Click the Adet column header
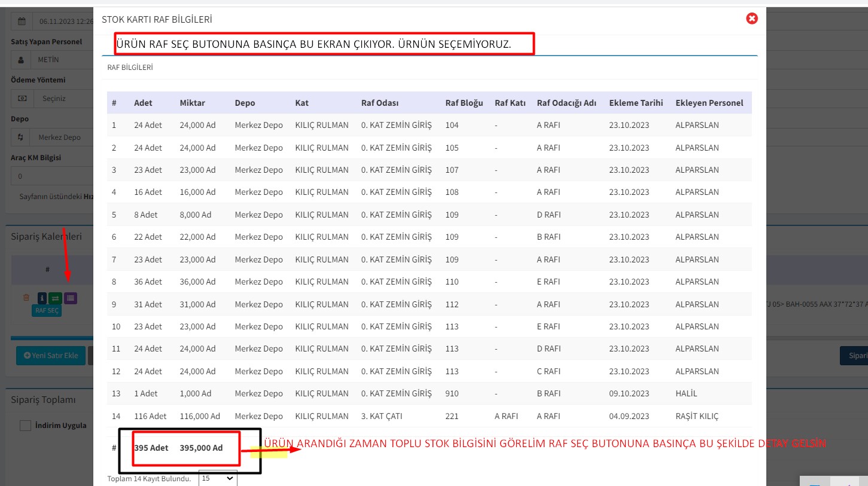The width and height of the screenshot is (868, 486). point(143,103)
